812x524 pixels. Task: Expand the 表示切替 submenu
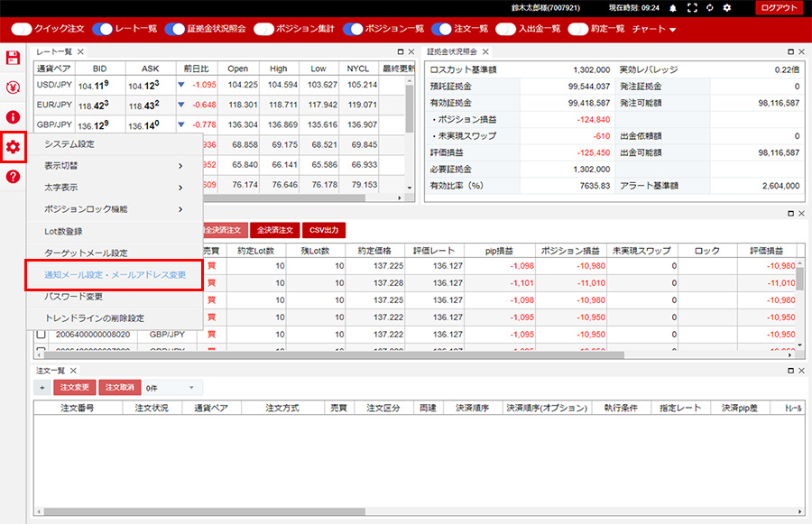click(115, 166)
